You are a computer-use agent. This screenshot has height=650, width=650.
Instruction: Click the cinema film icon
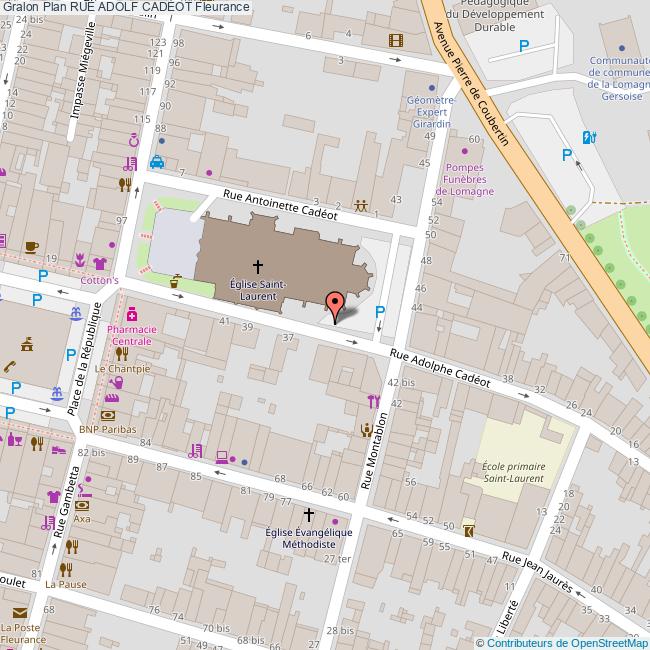[397, 41]
